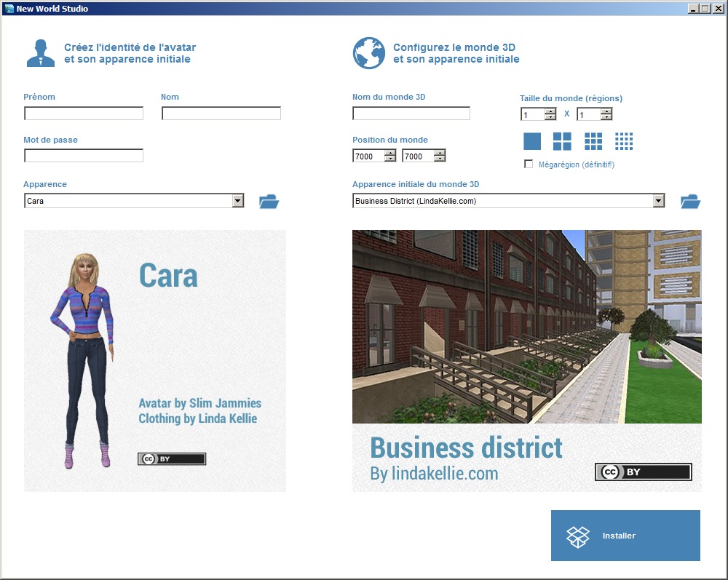Click the Installer button
Viewport: 728px width, 580px height.
click(x=625, y=536)
